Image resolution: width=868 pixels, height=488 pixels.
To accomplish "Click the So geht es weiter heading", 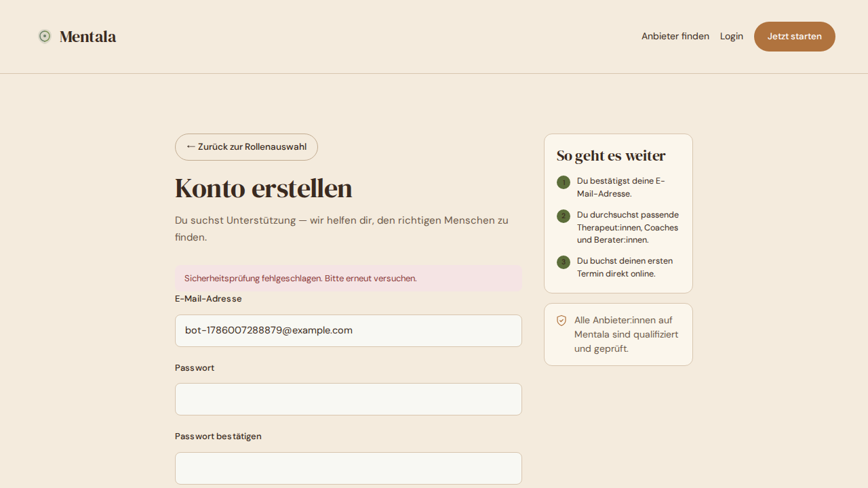I will tap(611, 156).
